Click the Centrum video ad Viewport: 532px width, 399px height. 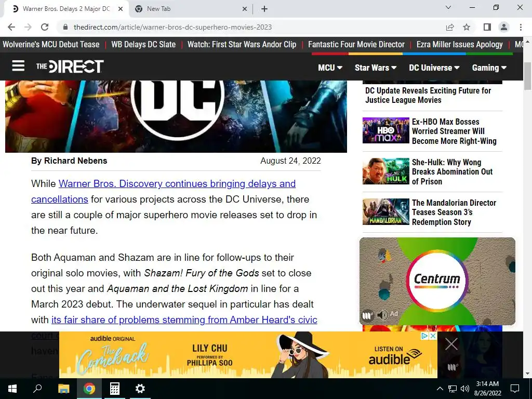[x=437, y=281]
